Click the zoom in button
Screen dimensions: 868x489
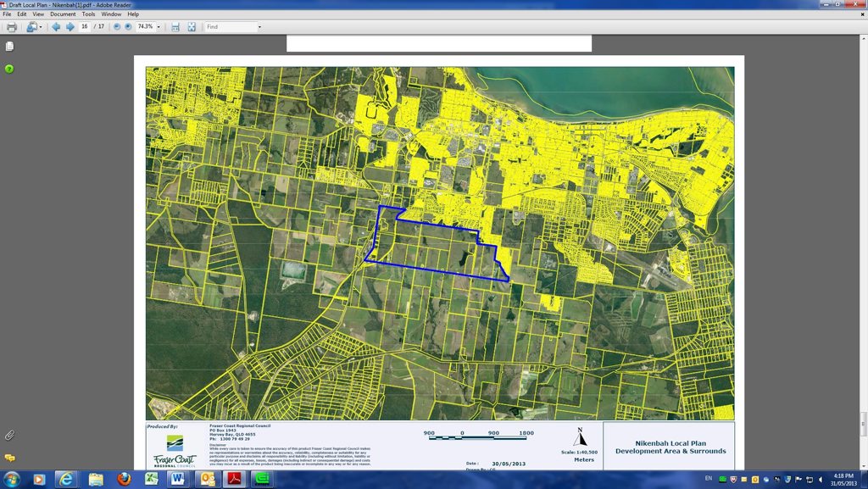coord(128,27)
